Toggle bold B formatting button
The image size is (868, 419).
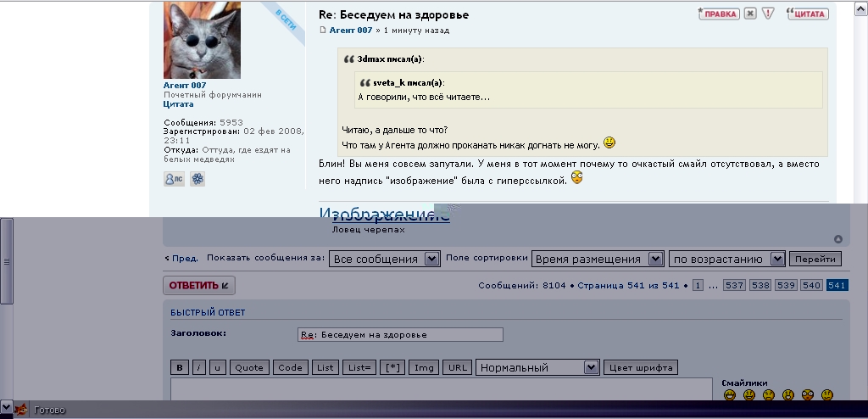click(x=179, y=367)
